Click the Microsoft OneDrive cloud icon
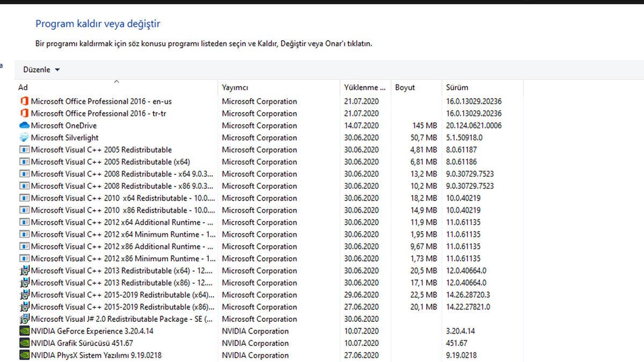The height and width of the screenshot is (362, 644). point(24,125)
